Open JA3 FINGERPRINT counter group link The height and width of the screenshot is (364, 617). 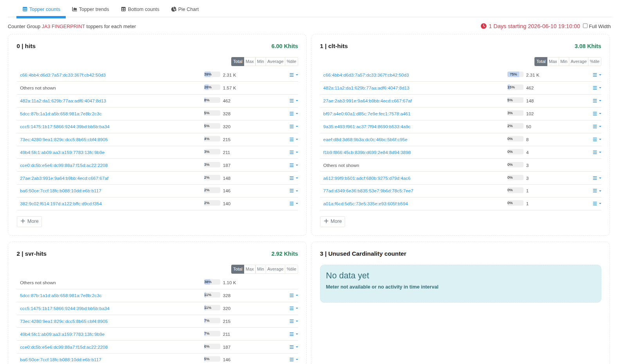point(63,27)
